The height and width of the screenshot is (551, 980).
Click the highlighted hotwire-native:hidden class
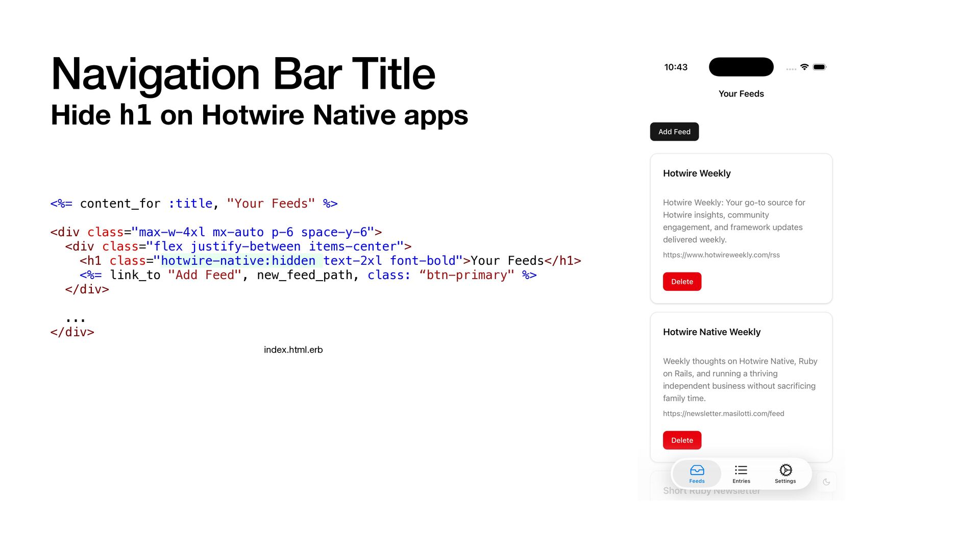pyautogui.click(x=238, y=261)
